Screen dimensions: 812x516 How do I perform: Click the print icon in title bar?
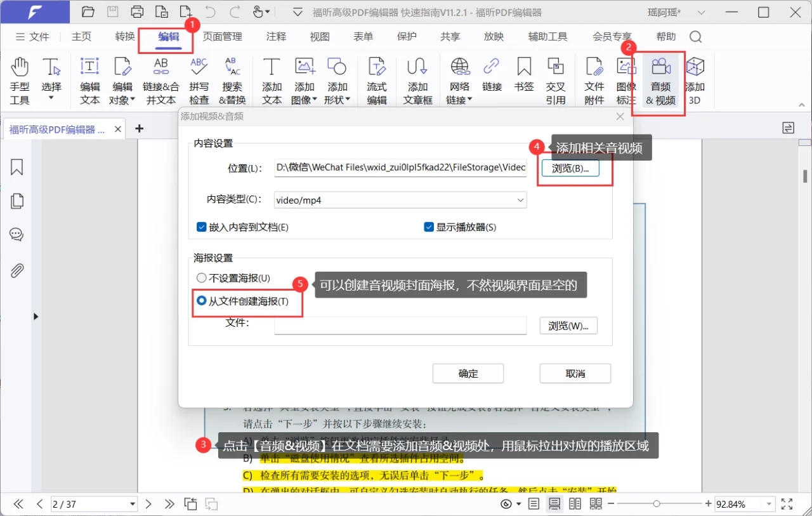click(137, 12)
